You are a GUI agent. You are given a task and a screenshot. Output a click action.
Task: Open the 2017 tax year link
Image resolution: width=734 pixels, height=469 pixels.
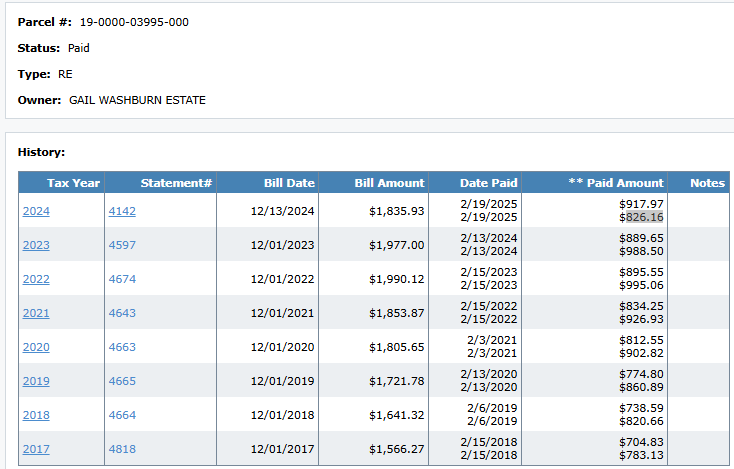(x=36, y=449)
